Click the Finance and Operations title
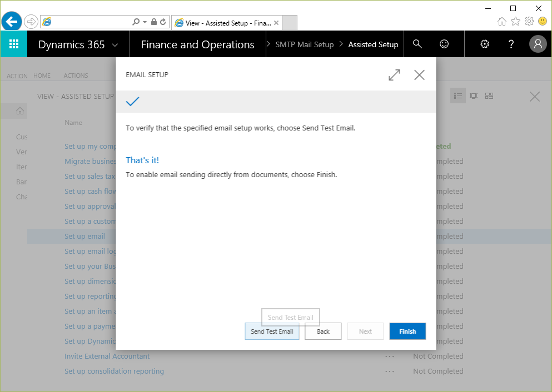This screenshot has height=392, width=552. click(x=197, y=44)
